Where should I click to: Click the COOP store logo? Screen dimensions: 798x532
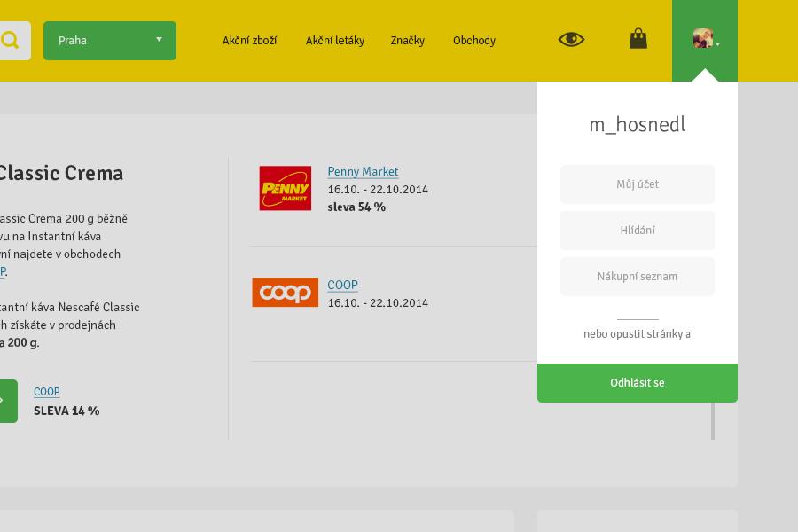(x=285, y=292)
